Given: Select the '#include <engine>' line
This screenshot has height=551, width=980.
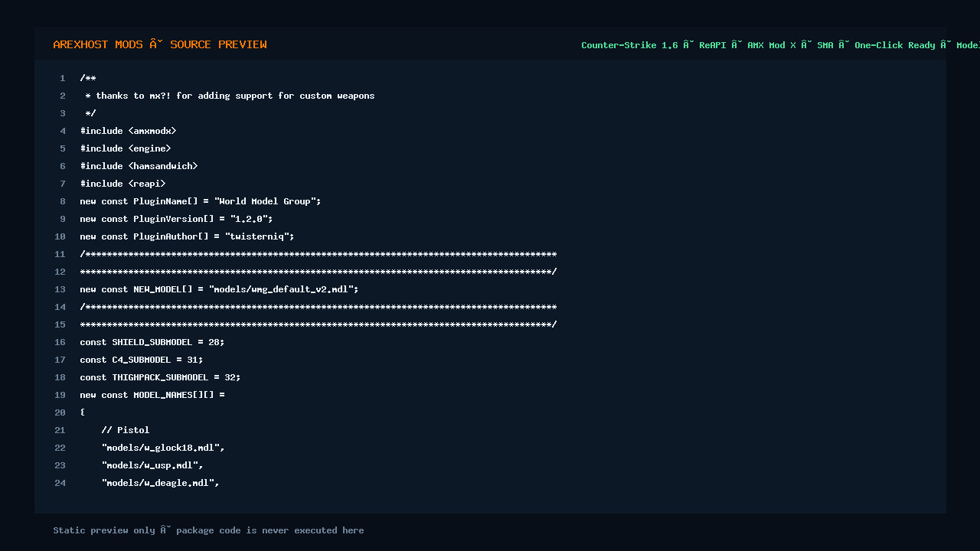Looking at the screenshot, I should 126,148.
